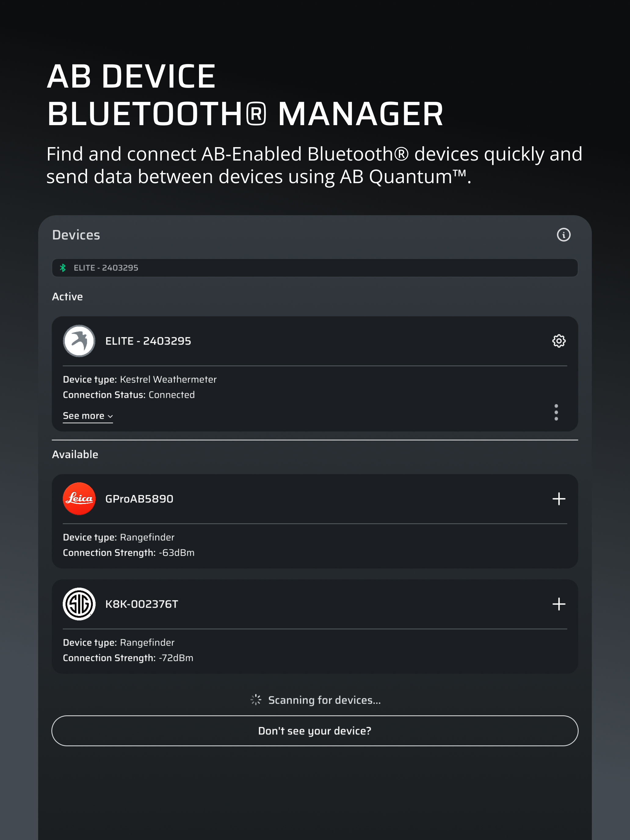Screen dimensions: 630x840
Task: Click the red Leica logo icon
Action: point(79,499)
